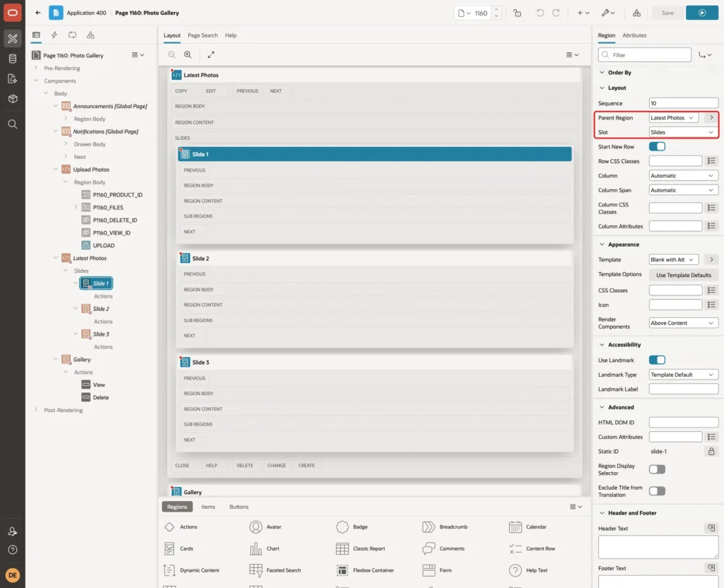This screenshot has width=724, height=588.
Task: Enable Exclude Title from Translation switch
Action: [657, 491]
